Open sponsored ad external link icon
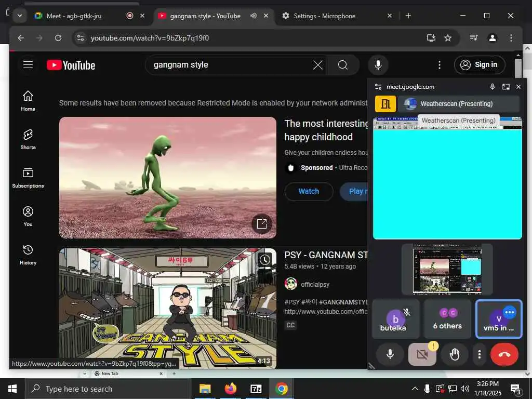The width and height of the screenshot is (532, 399). coord(262,223)
